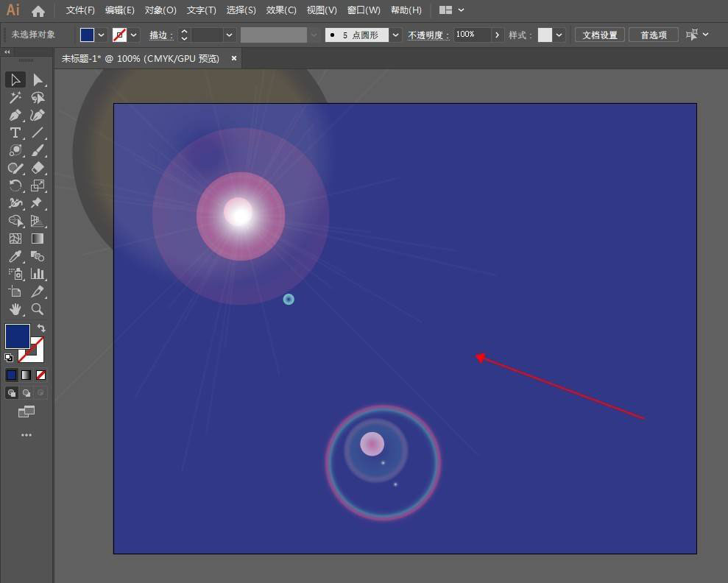The height and width of the screenshot is (583, 728).
Task: Select the Eraser tool
Action: point(38,168)
